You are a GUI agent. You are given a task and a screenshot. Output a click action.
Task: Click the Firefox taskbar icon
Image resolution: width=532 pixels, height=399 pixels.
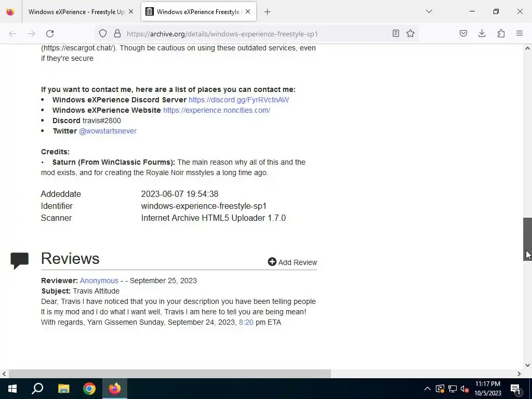115,389
